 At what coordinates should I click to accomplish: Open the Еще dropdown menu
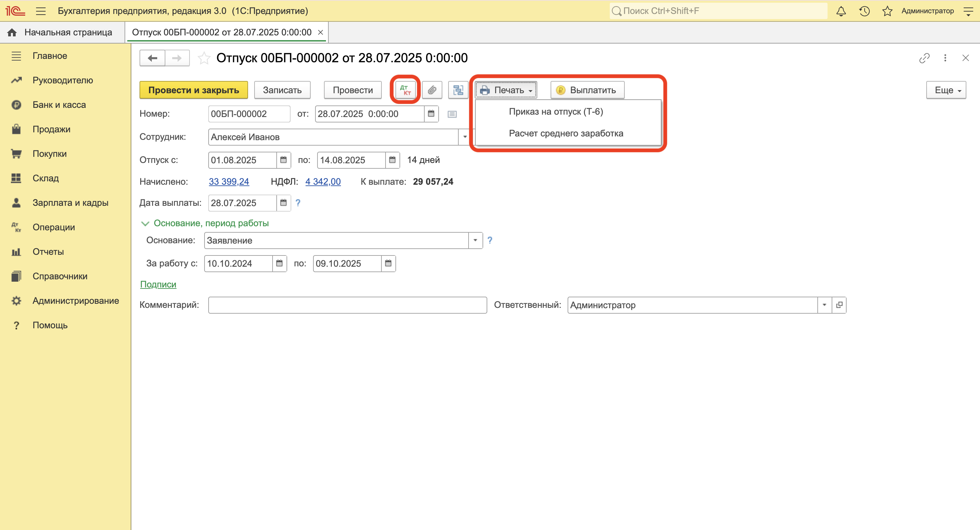coord(946,90)
